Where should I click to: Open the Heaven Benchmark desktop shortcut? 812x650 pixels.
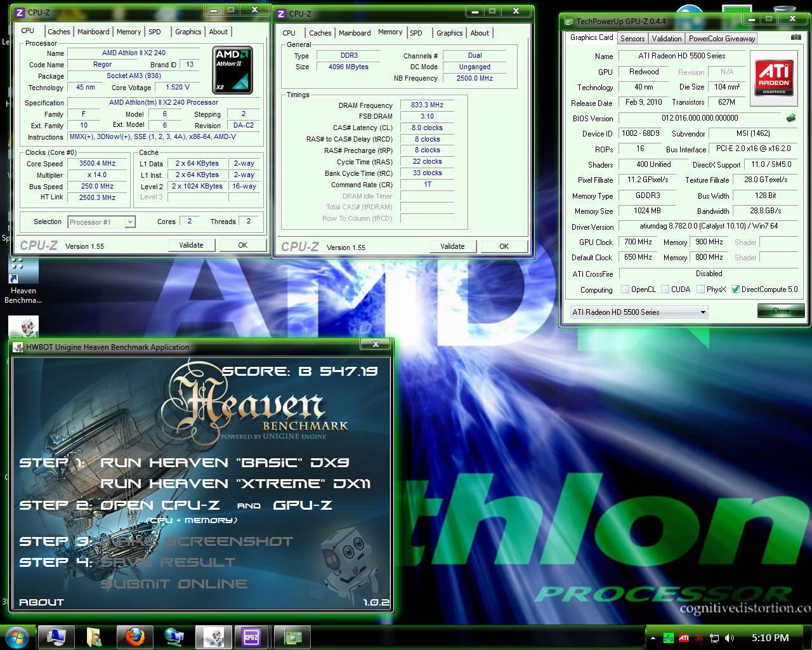[23, 281]
